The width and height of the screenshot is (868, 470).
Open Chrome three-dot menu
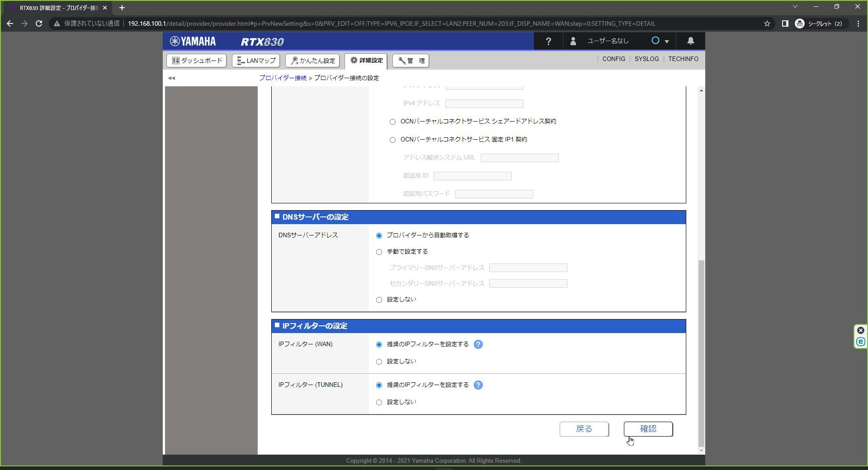[858, 23]
